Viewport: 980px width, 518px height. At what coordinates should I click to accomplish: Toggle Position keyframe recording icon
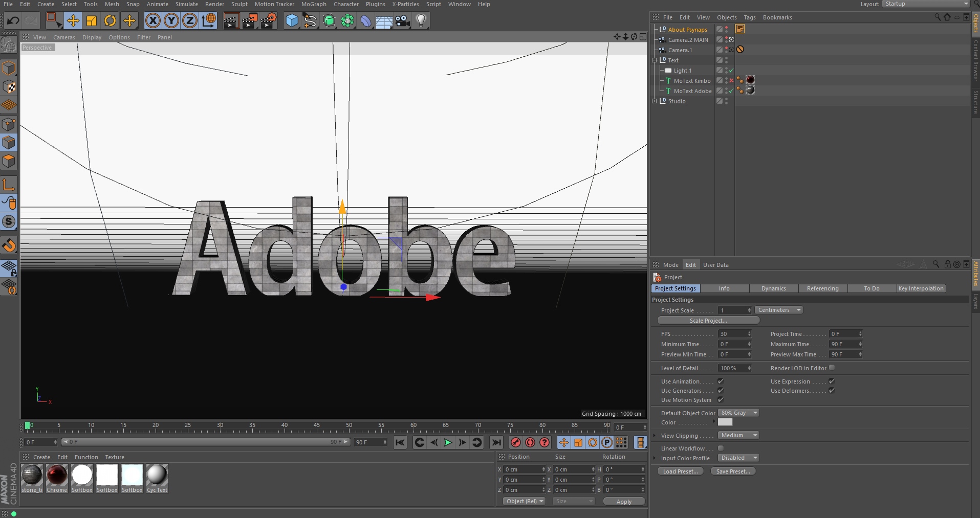pyautogui.click(x=564, y=443)
